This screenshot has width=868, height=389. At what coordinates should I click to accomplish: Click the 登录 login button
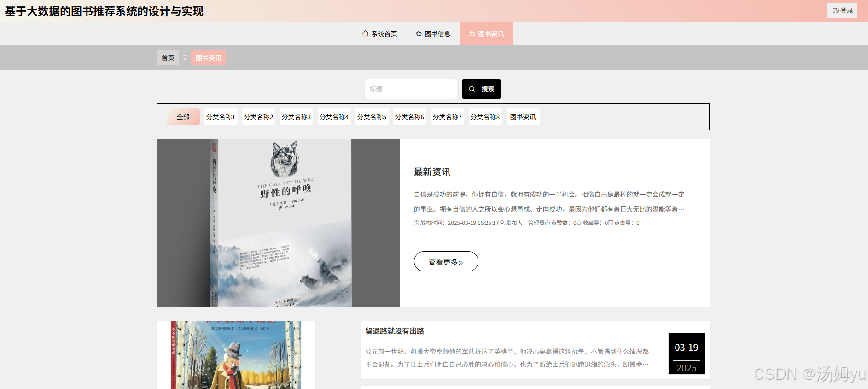pos(842,11)
